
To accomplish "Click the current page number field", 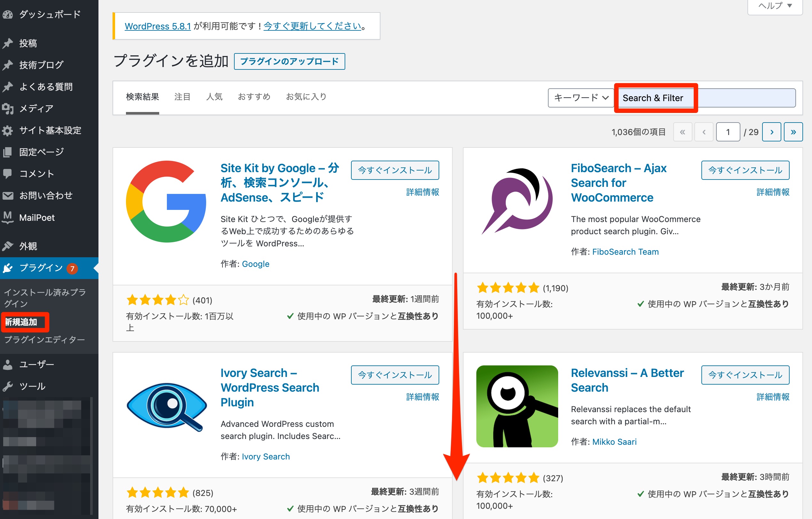I will 728,132.
